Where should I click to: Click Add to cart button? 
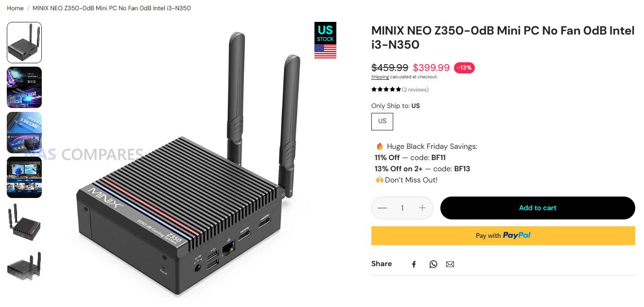(538, 208)
